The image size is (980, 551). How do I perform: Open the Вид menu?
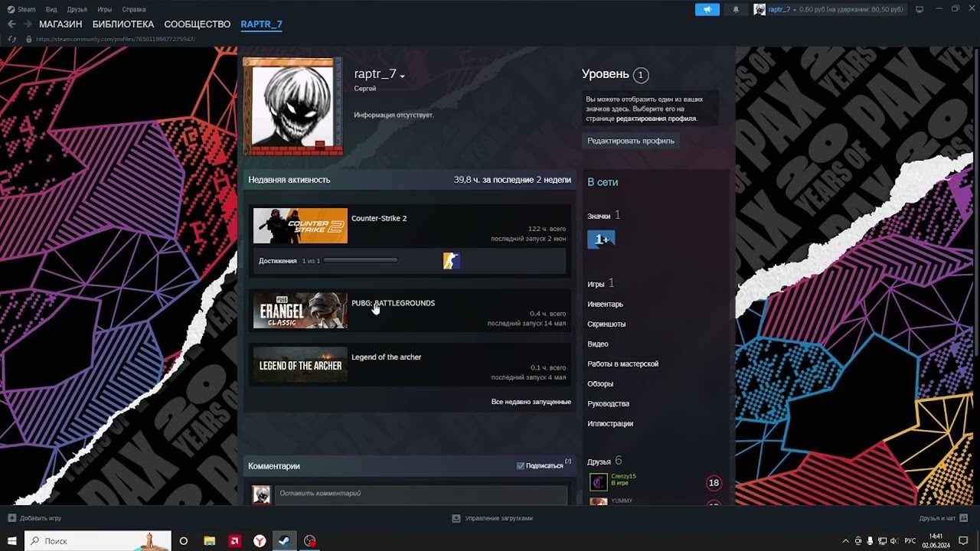pyautogui.click(x=51, y=9)
